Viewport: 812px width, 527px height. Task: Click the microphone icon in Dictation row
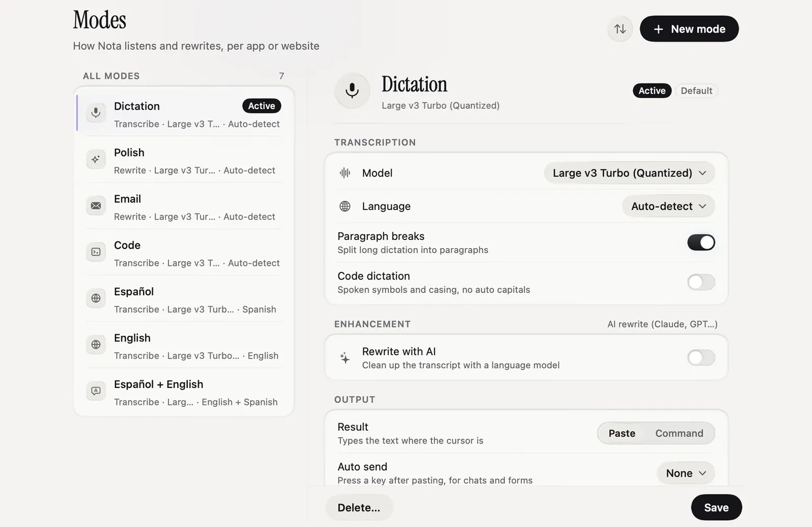click(x=96, y=113)
